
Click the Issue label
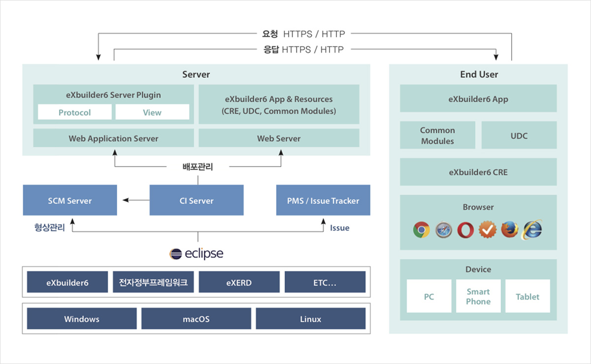point(340,228)
